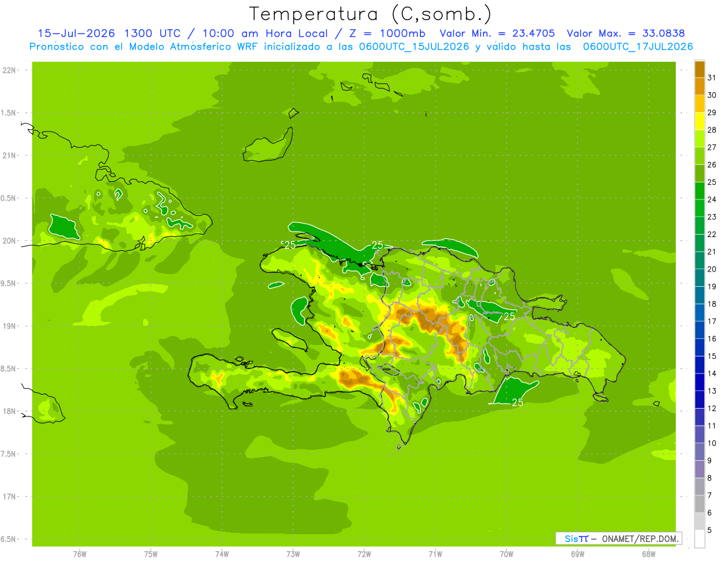Click the '71W' longitude label
This screenshot has height=562, width=728.
point(435,554)
